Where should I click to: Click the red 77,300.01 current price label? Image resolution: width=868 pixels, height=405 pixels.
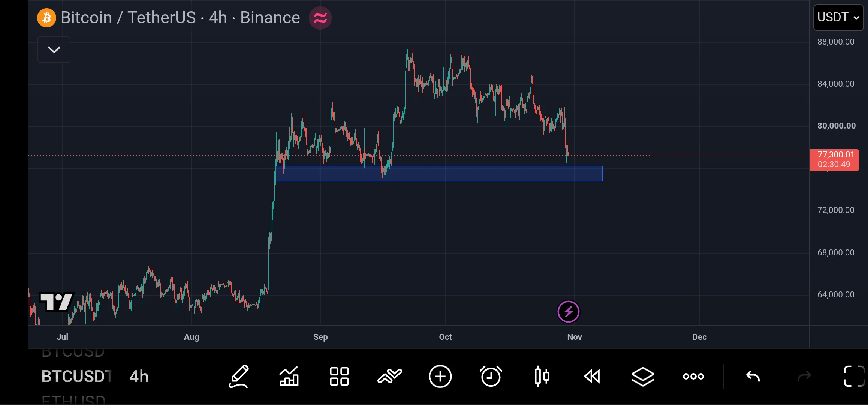pos(834,160)
